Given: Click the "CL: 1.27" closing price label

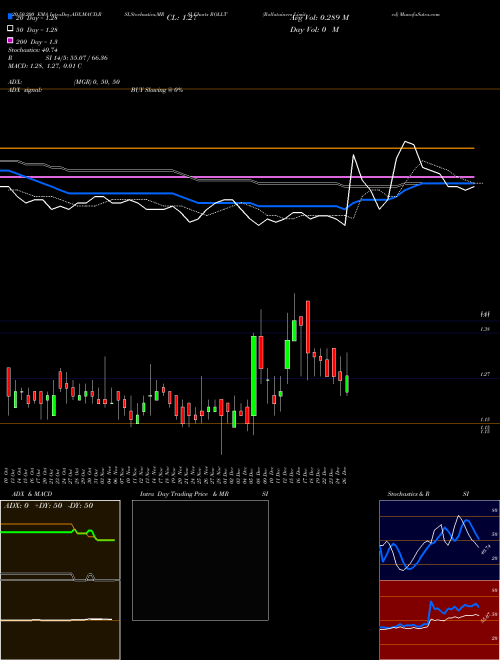Looking at the screenshot, I should 182,18.
